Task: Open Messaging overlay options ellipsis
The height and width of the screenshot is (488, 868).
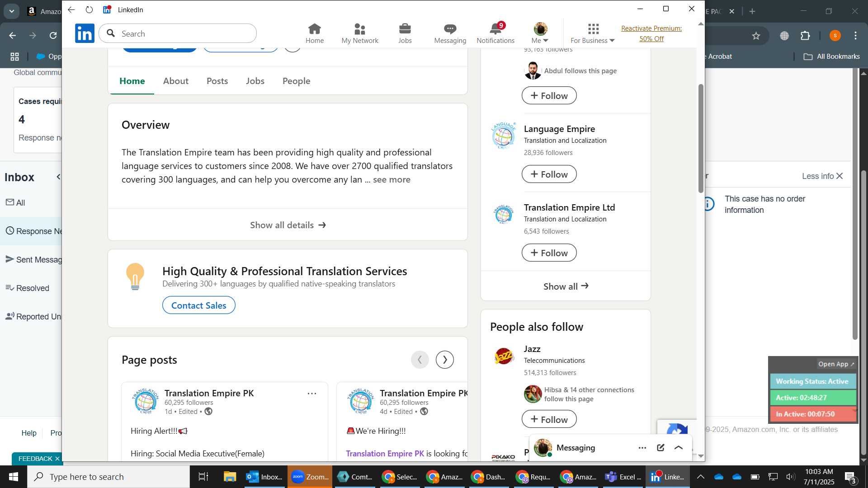Action: (642, 448)
